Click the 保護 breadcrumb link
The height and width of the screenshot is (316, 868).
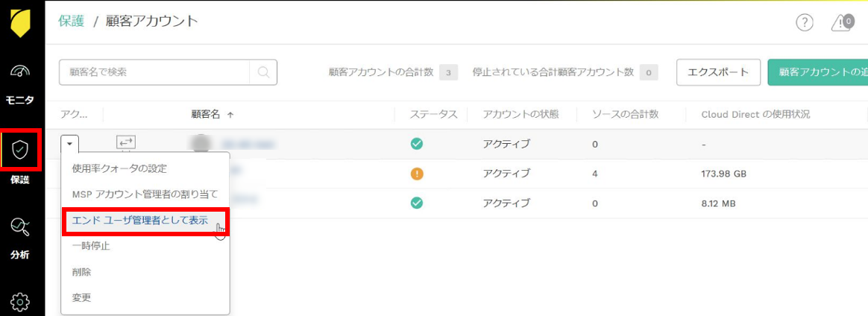coord(71,21)
